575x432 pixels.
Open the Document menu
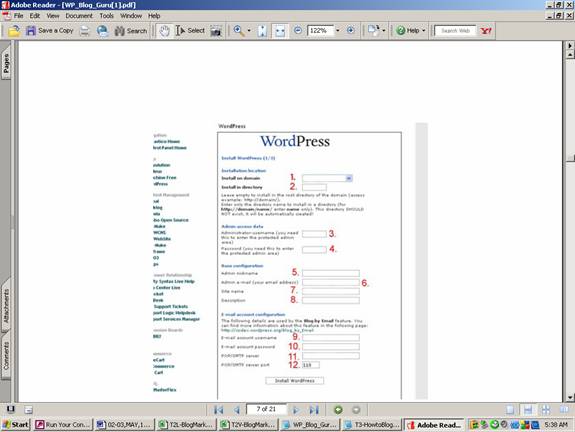point(79,16)
